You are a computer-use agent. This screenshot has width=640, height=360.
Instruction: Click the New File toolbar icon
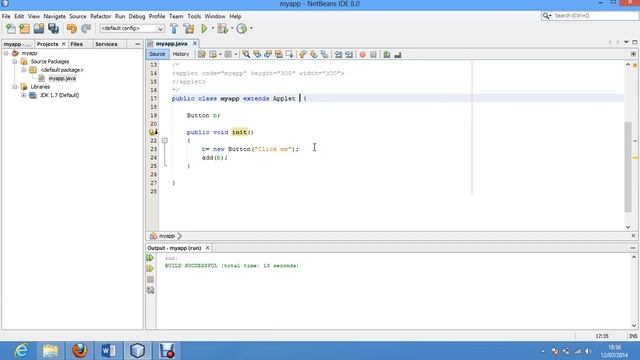coord(11,29)
